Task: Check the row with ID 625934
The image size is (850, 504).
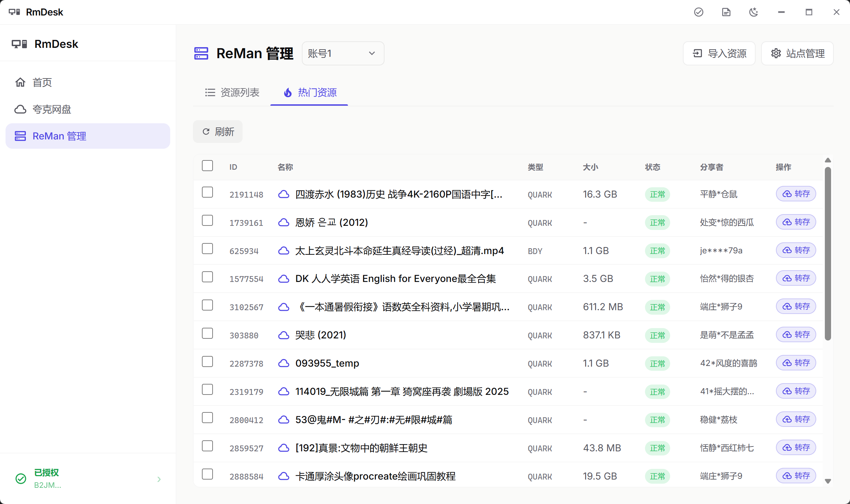Action: coord(207,249)
